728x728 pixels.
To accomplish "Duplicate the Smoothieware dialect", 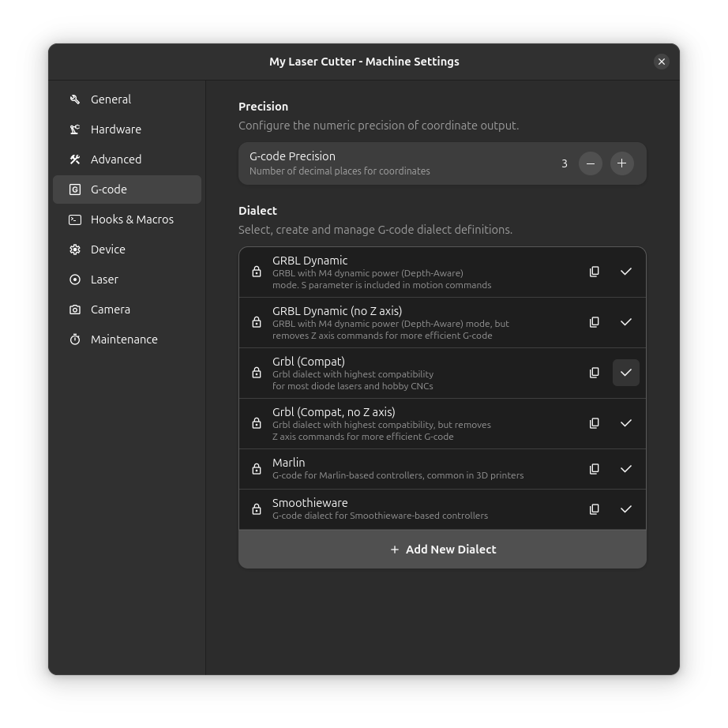I will [x=595, y=508].
